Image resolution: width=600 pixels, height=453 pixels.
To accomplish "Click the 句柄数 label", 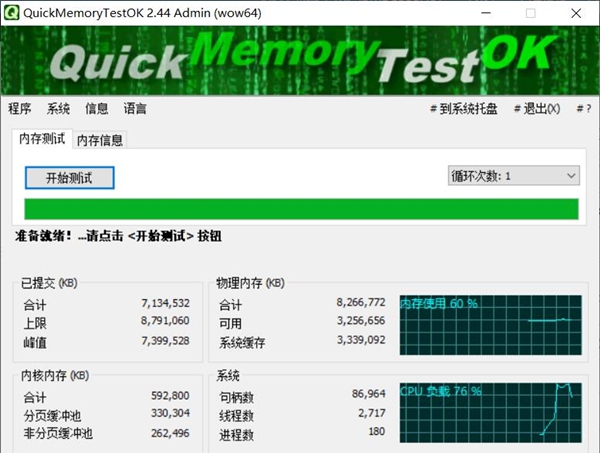I will 236,398.
